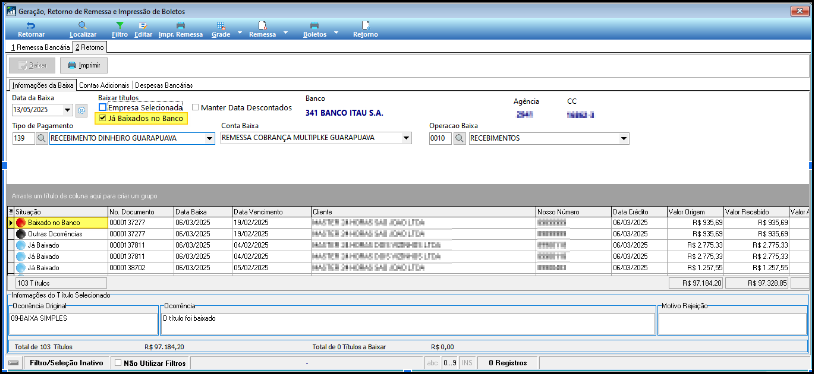Open the Conta Baixa REMESSA COBRANÇA dropdown
This screenshot has height=374, width=814.
click(x=406, y=138)
